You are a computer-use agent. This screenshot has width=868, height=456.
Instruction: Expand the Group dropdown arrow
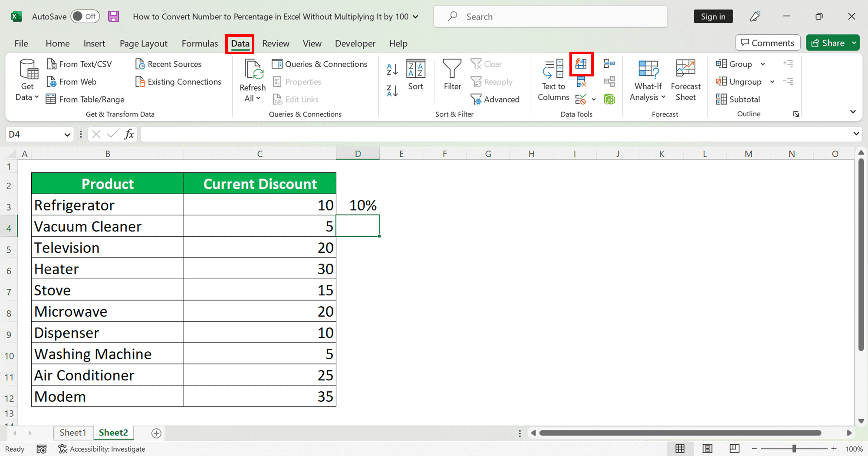(763, 64)
